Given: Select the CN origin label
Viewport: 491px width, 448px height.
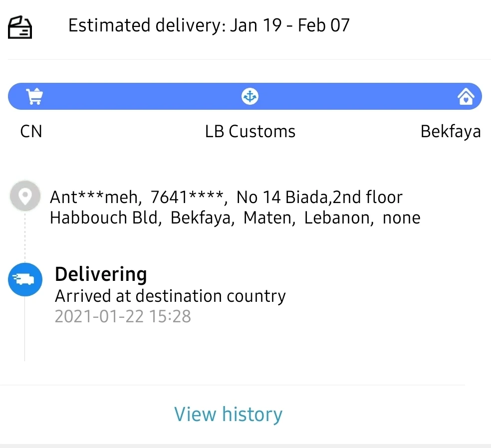Looking at the screenshot, I should 31,131.
